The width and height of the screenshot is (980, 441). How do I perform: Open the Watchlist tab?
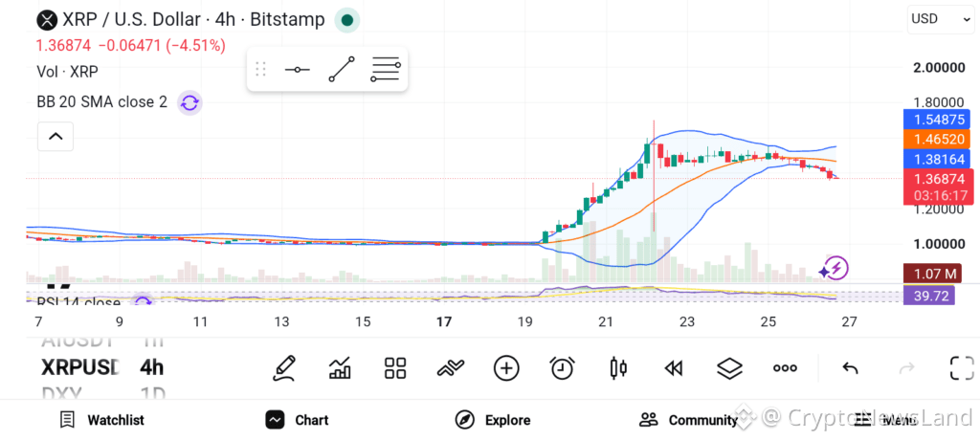point(101,420)
